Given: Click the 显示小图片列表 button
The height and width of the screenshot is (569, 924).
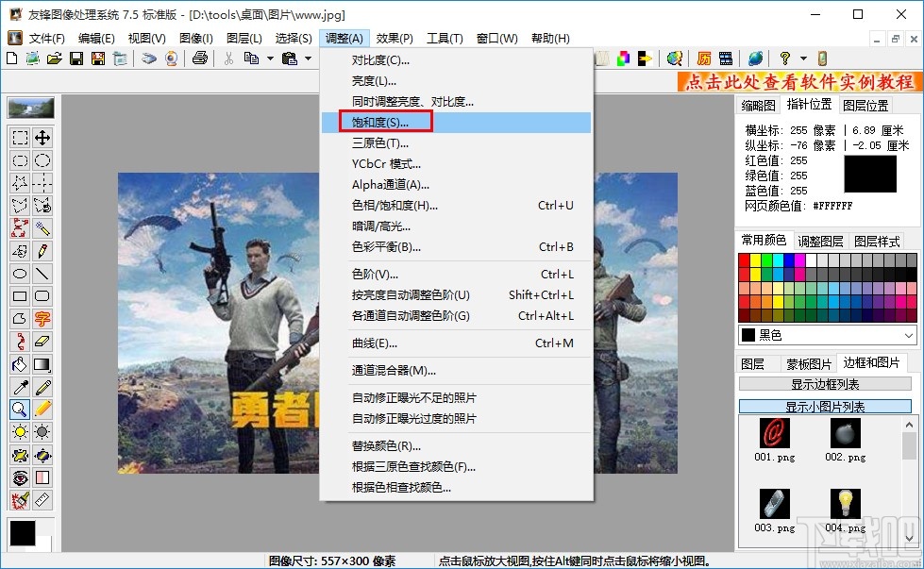Looking at the screenshot, I should point(825,407).
